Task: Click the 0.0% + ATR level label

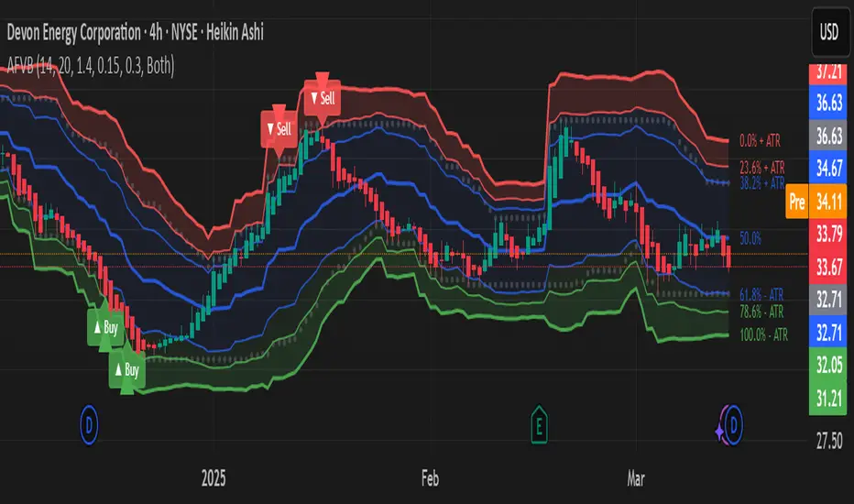Action: 760,140
